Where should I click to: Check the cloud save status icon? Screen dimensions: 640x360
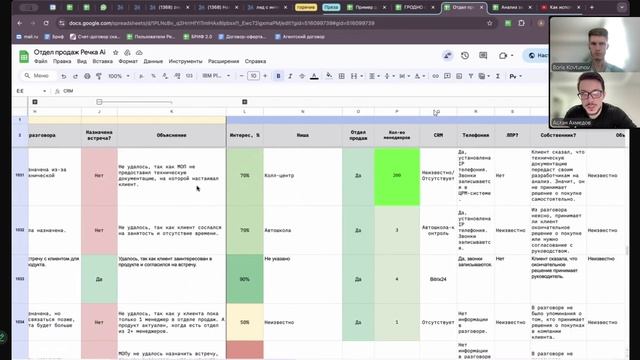139,53
